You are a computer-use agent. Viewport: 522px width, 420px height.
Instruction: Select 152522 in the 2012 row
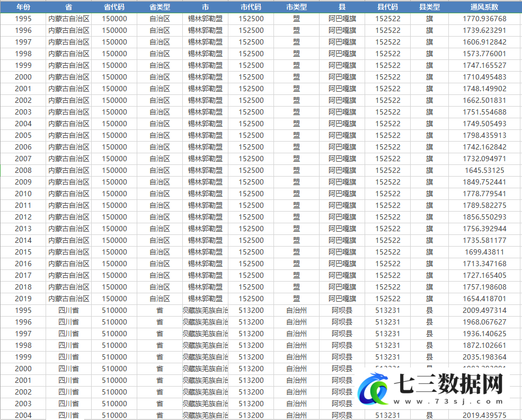coord(388,217)
